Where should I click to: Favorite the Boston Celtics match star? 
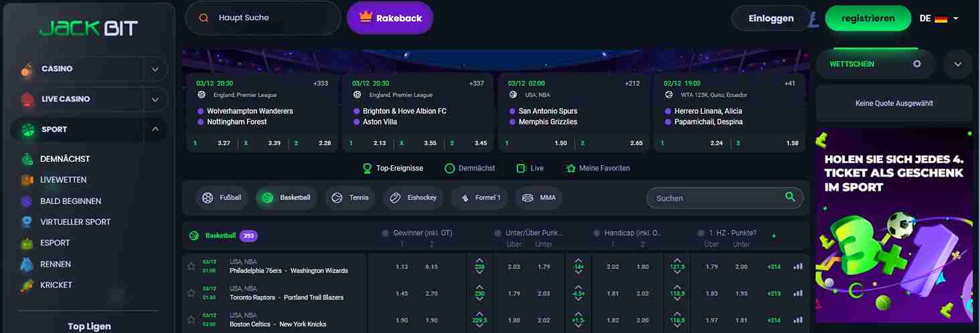(x=191, y=320)
